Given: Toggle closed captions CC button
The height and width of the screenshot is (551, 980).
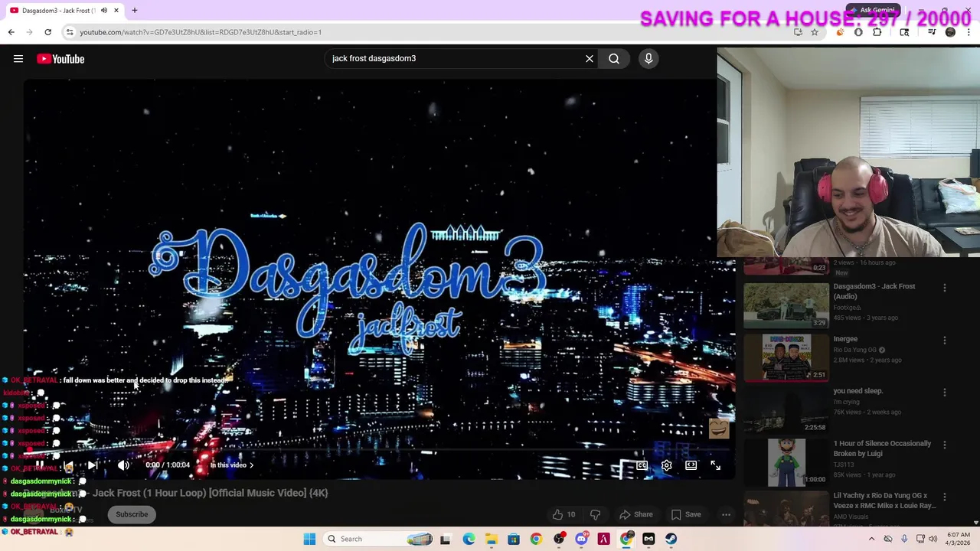Looking at the screenshot, I should tap(642, 465).
